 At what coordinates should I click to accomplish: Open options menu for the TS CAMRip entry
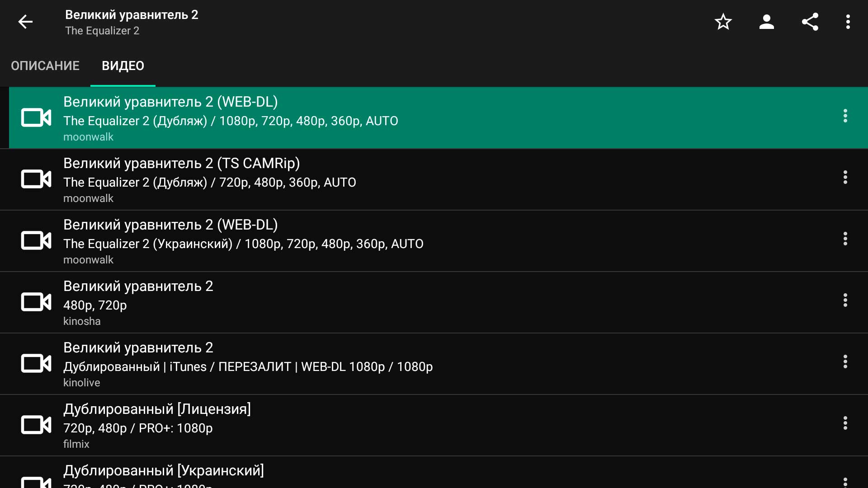[x=844, y=178]
